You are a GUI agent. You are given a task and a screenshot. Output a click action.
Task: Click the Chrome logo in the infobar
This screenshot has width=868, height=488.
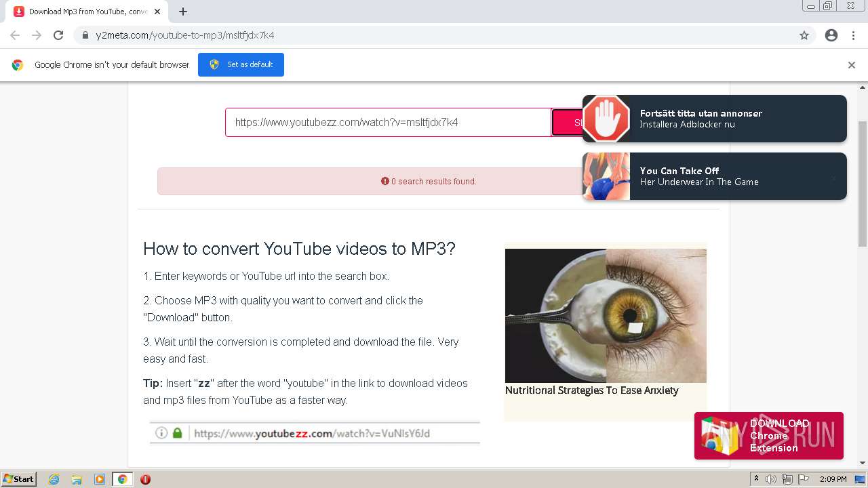[x=18, y=65]
